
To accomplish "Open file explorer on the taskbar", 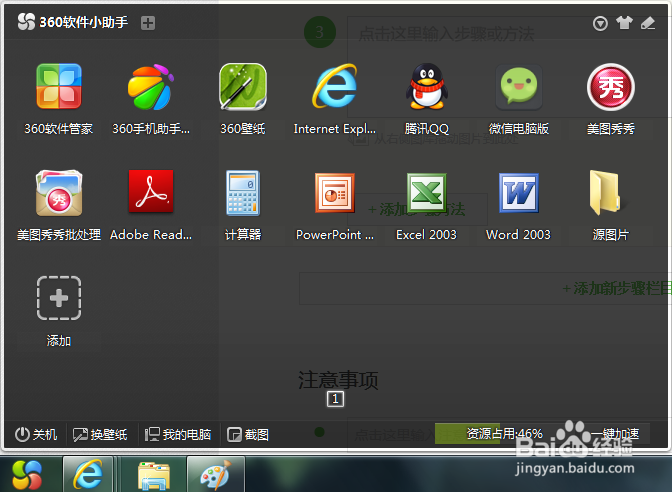I will [154, 475].
